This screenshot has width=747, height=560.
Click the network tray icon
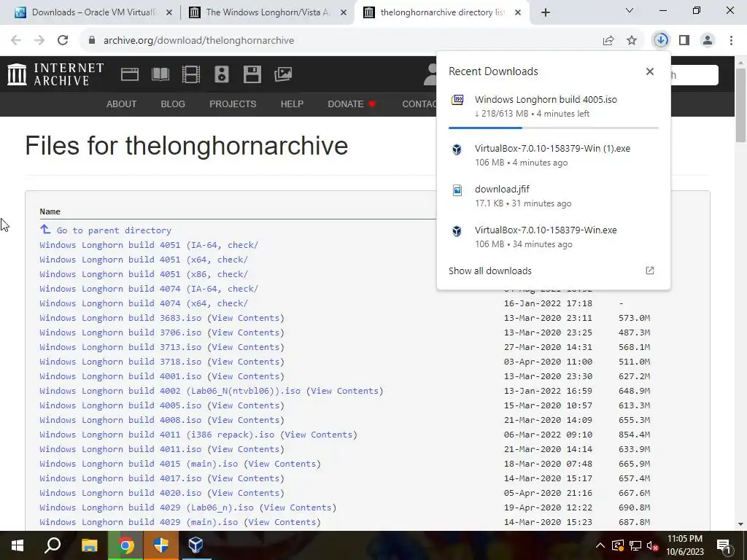tap(635, 545)
